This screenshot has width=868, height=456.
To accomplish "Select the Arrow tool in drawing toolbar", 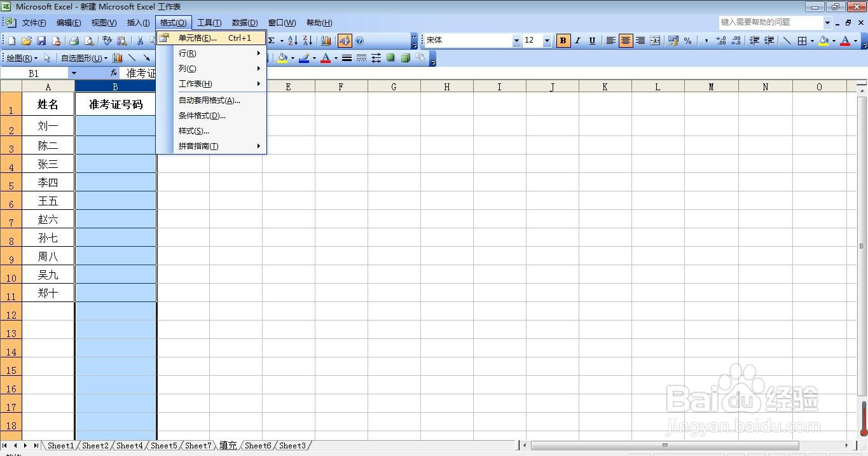I will 147,58.
